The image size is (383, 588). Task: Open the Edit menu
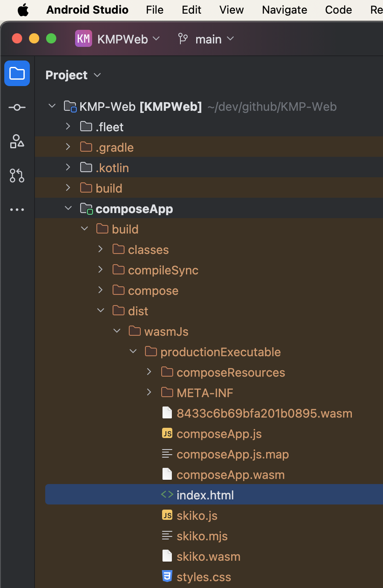[191, 10]
